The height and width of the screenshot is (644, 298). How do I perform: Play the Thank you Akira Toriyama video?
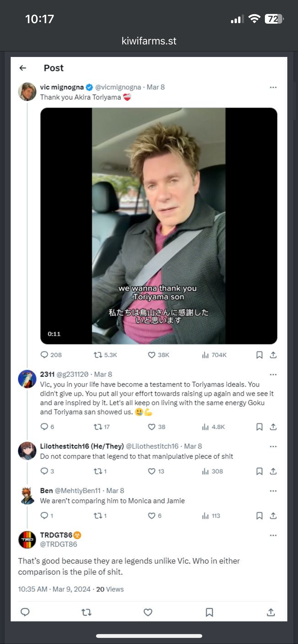click(x=158, y=226)
